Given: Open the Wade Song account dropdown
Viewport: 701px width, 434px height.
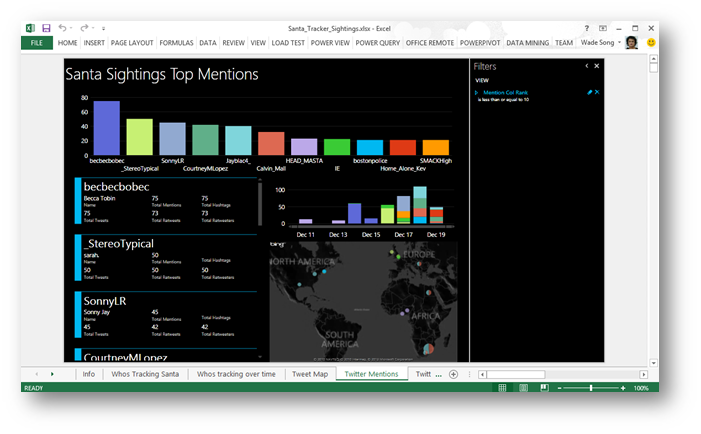Looking at the screenshot, I should pos(619,42).
